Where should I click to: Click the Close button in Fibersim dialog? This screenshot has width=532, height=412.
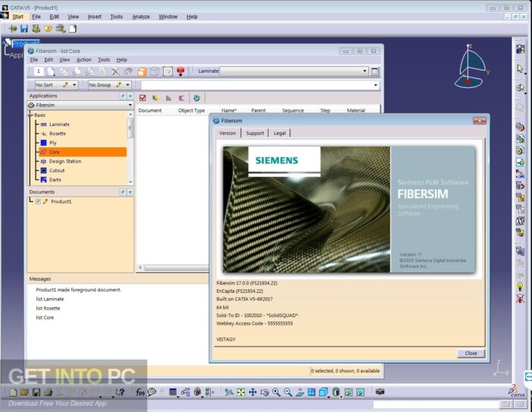click(471, 354)
